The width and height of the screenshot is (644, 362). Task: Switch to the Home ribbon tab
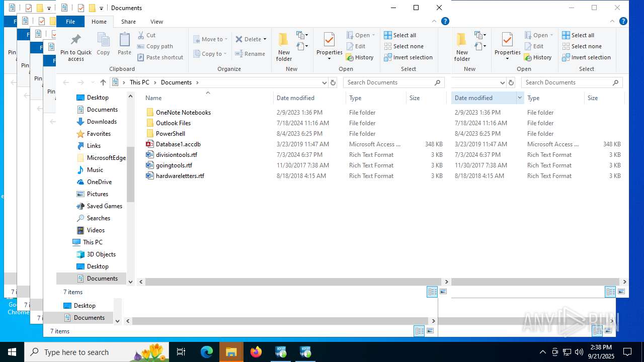click(99, 22)
